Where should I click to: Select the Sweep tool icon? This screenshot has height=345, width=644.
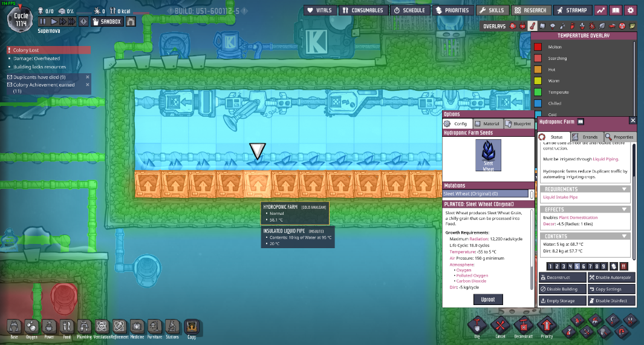pos(577,320)
